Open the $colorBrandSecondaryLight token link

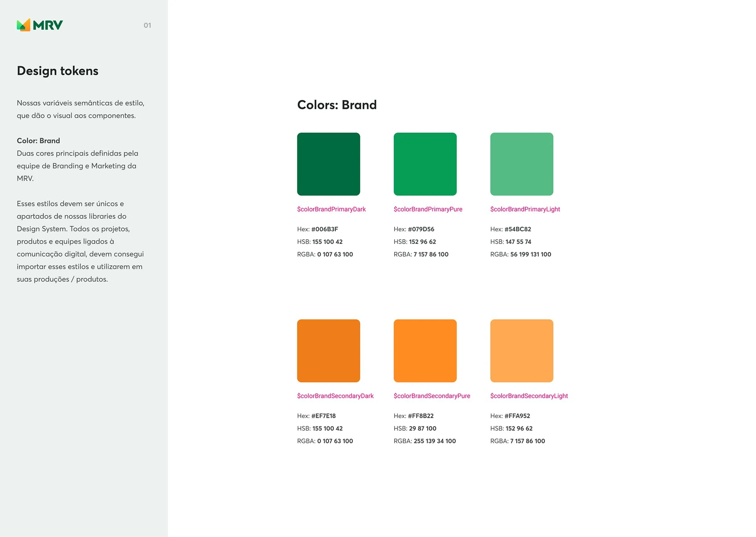[529, 396]
